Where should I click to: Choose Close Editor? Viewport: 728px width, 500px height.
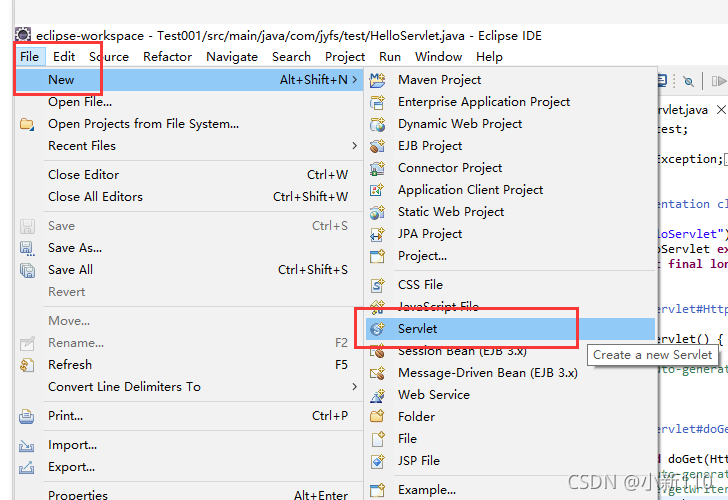click(x=189, y=175)
